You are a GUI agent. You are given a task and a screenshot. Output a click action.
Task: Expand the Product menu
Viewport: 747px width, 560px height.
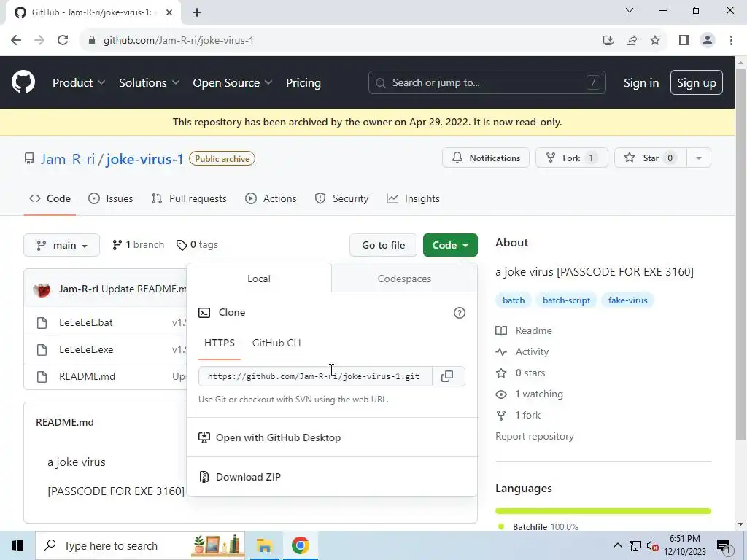tap(79, 83)
